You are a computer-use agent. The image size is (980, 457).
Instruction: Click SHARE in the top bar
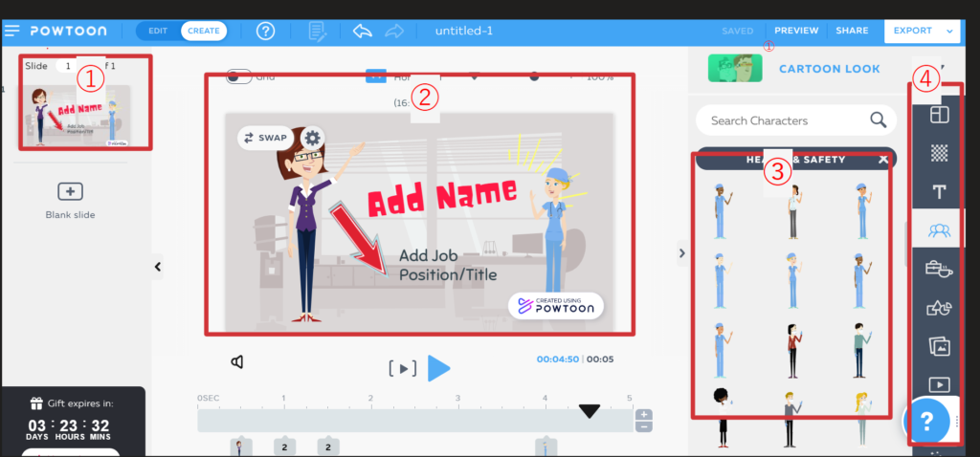coord(852,31)
